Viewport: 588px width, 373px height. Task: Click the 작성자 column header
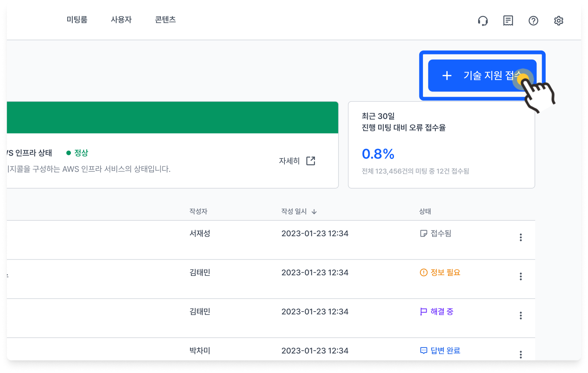coord(198,211)
